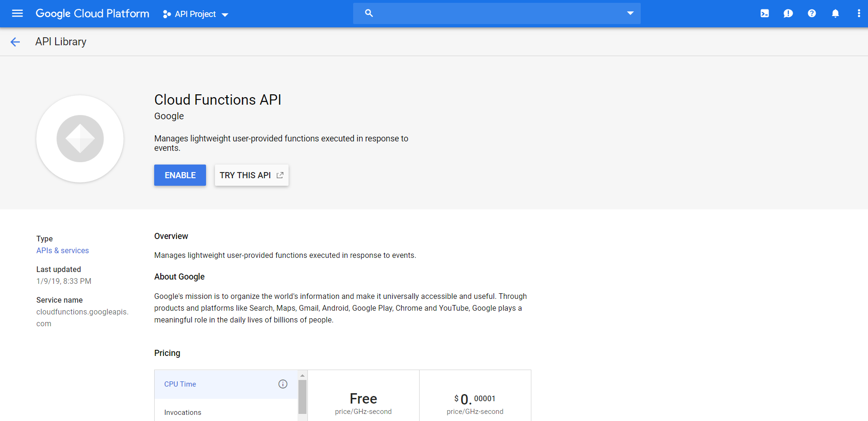Image resolution: width=868 pixels, height=421 pixels.
Task: Click the pricing list scrollbar
Action: point(303,397)
